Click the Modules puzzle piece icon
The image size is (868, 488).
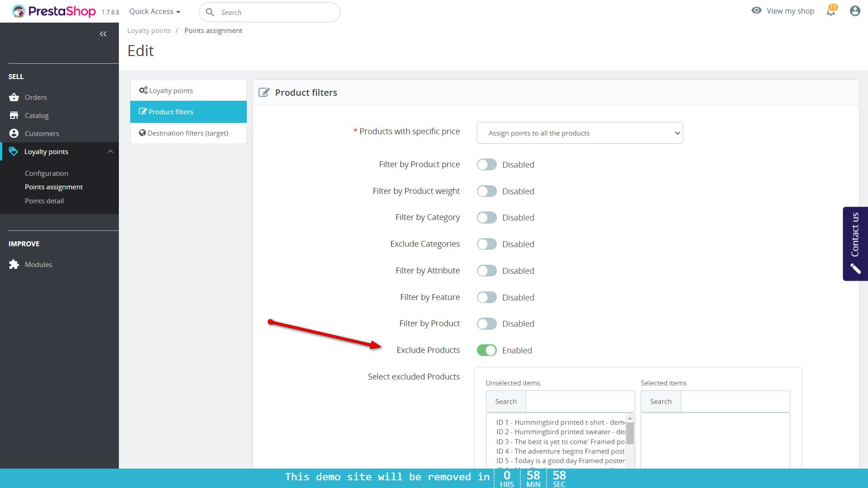click(14, 264)
